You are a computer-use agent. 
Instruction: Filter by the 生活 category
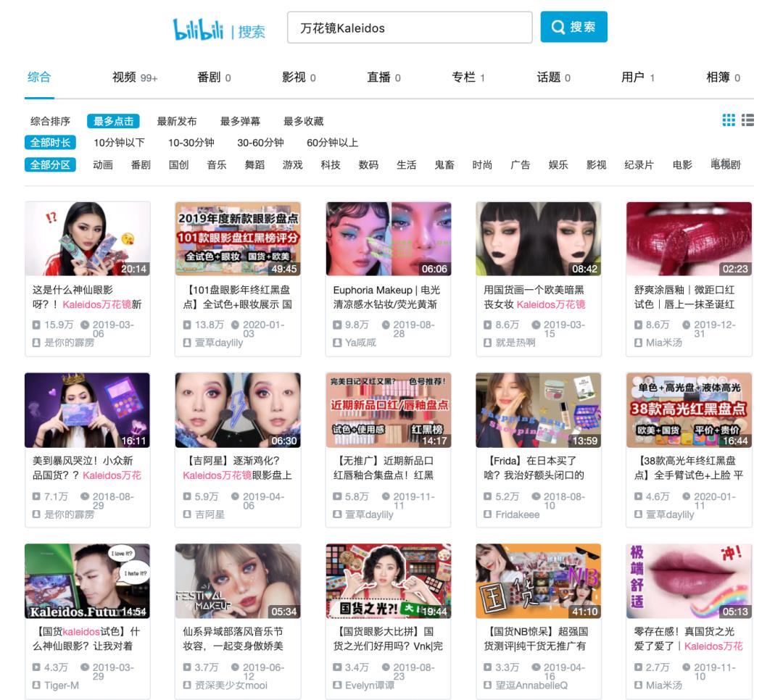tap(407, 164)
